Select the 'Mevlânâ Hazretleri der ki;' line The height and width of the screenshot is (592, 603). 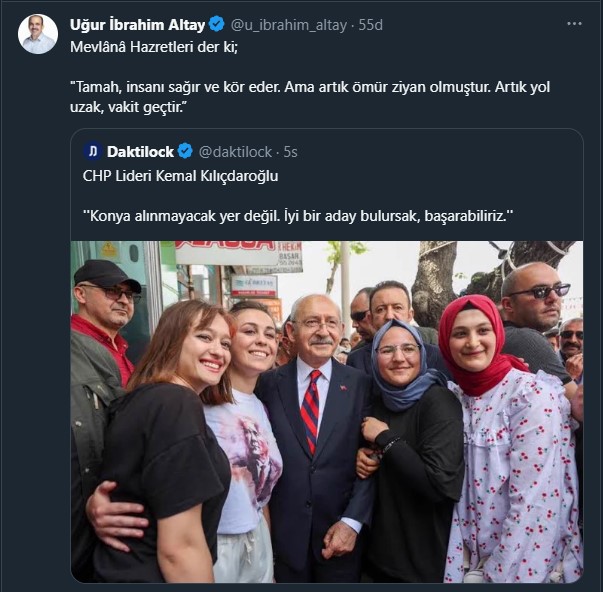154,47
